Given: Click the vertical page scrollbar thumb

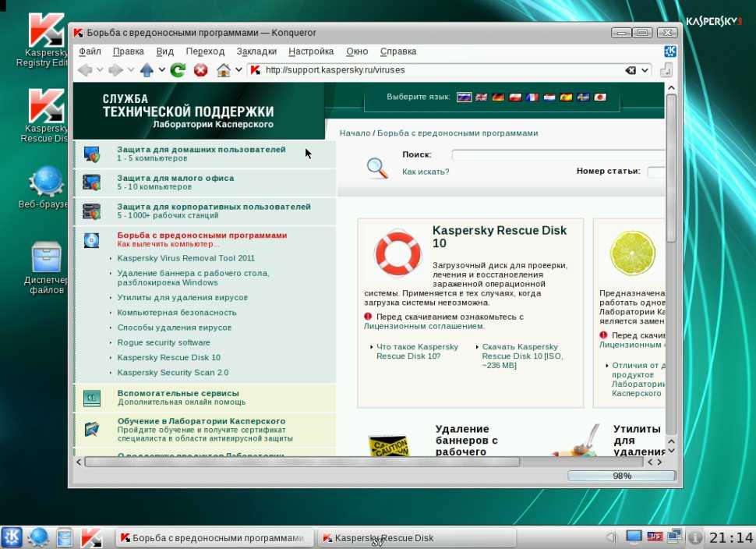Looking at the screenshot, I should click(671, 168).
